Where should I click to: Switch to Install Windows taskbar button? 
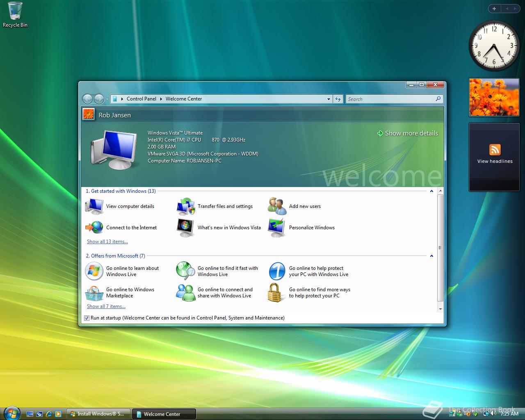(98, 414)
